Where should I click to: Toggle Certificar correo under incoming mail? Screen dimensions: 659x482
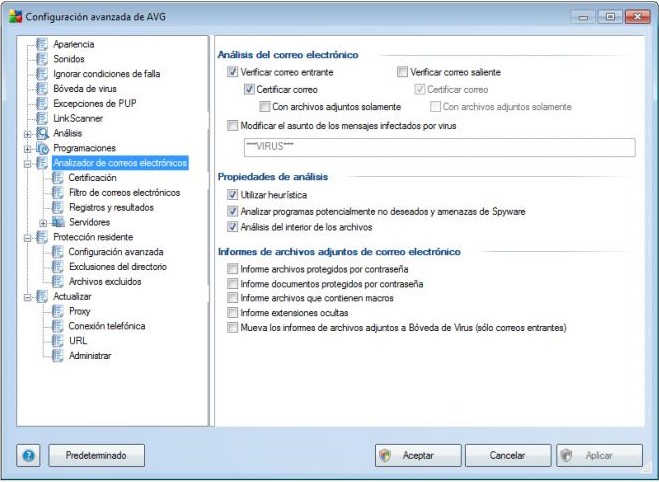tap(249, 89)
